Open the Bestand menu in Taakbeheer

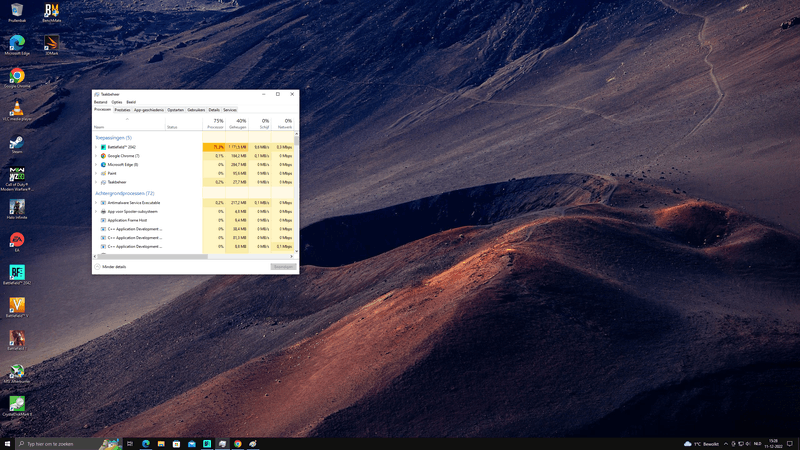(x=101, y=102)
